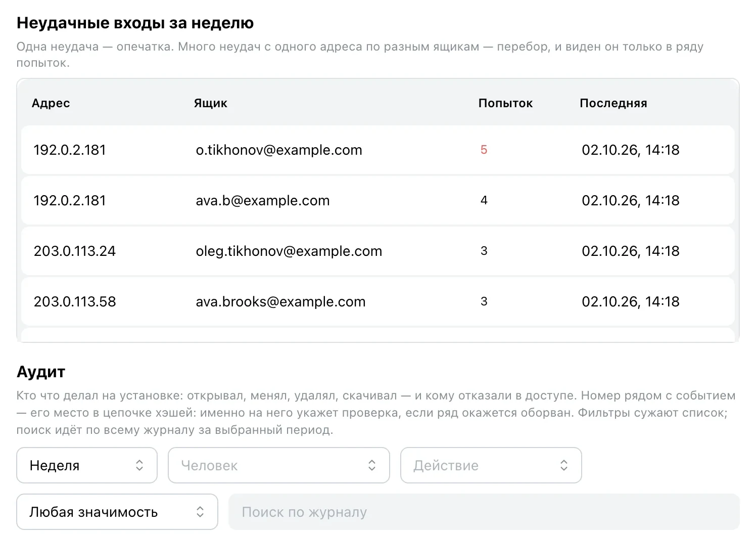This screenshot has width=756, height=534.
Task: Click the Адрес column header
Action: [x=51, y=103]
